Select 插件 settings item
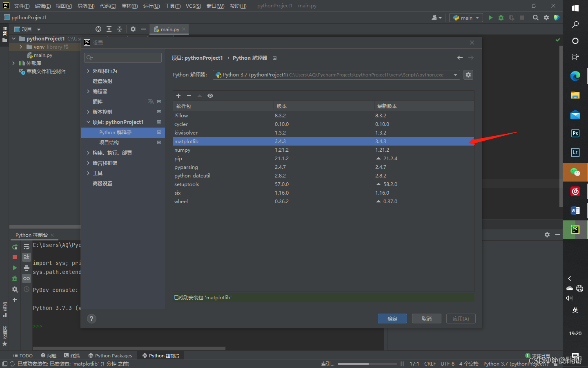Screen dimensions: 588x368 coord(98,101)
